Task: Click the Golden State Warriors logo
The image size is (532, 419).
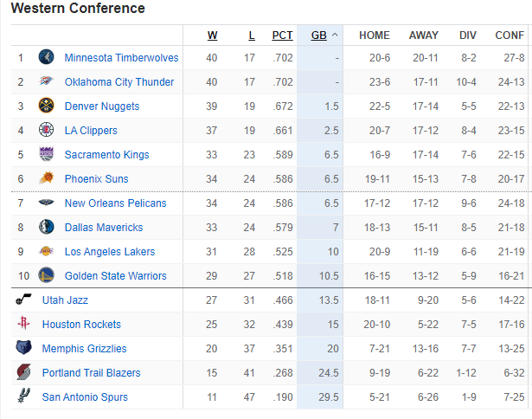Action: pos(46,276)
